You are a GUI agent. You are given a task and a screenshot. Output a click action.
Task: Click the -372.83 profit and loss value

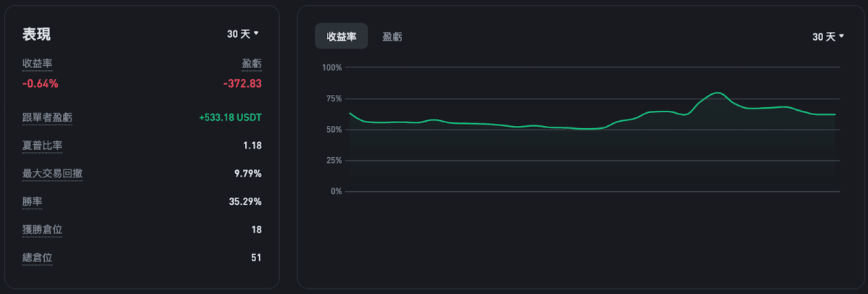[242, 83]
